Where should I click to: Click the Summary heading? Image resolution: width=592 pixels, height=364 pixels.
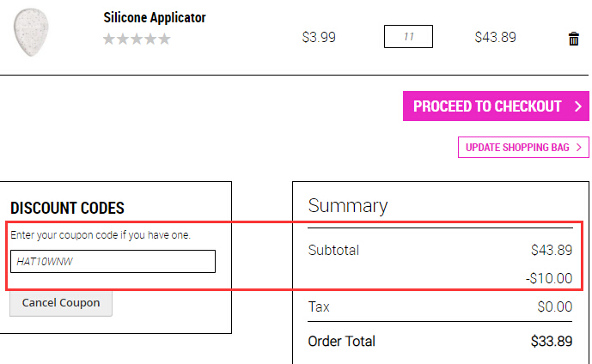pos(348,206)
